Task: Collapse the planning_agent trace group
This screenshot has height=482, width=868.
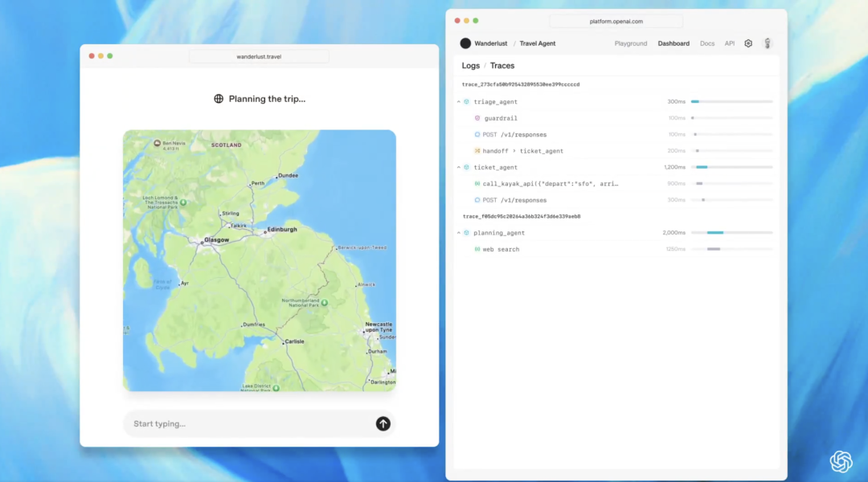Action: [459, 233]
